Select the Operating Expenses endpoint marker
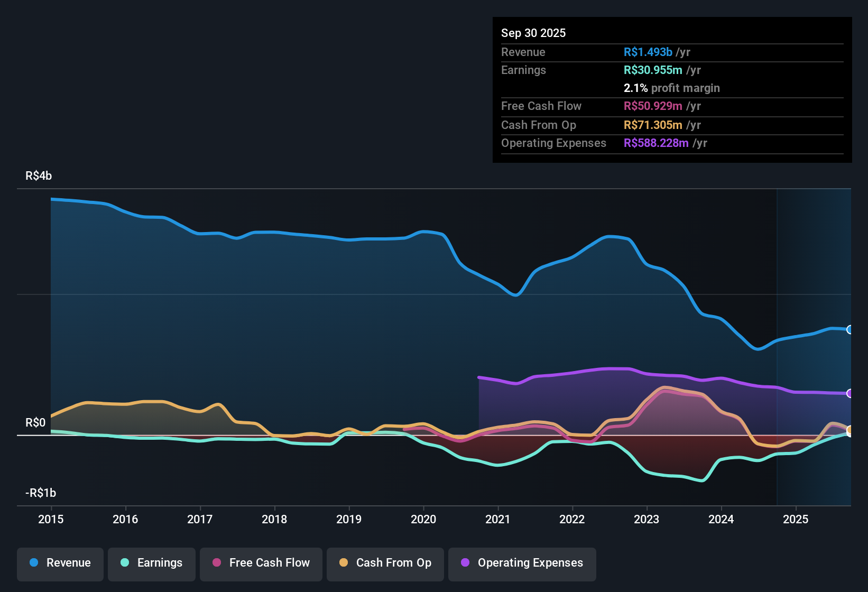 [x=849, y=394]
